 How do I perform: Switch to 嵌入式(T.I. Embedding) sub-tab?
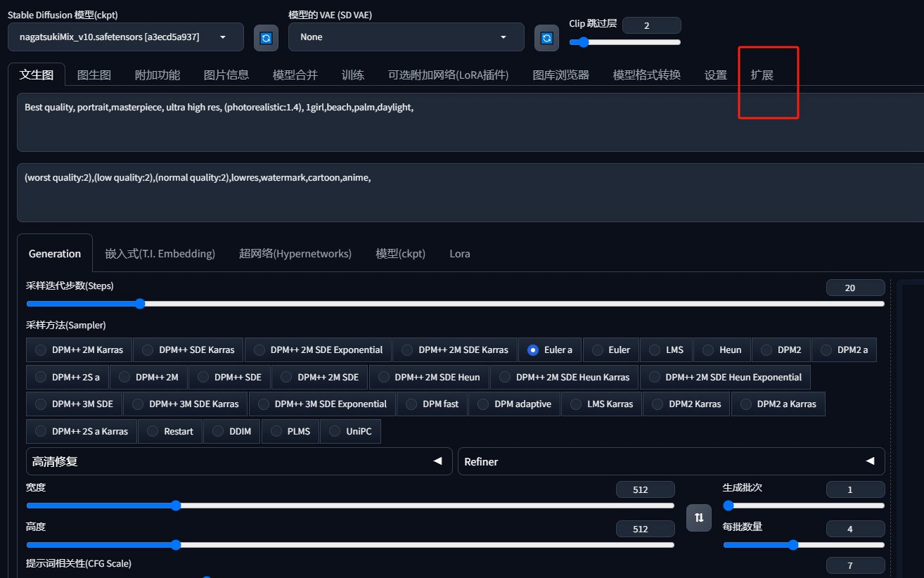(x=160, y=254)
